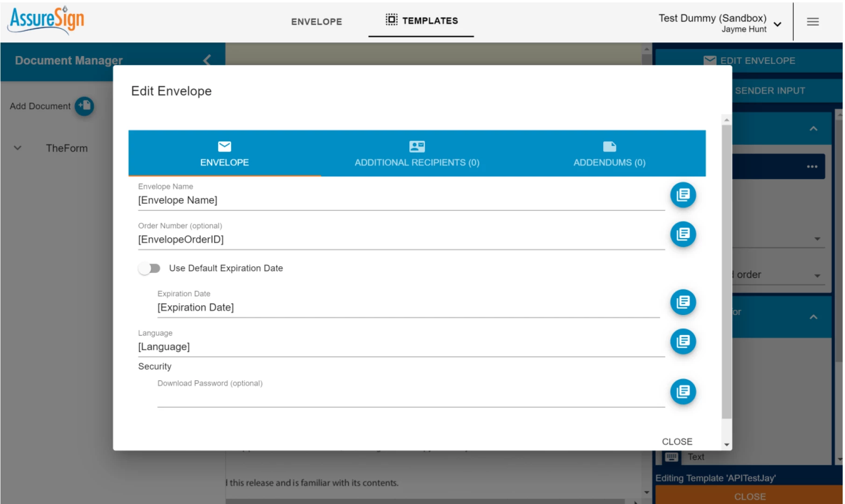Click the keyboard Text field icon
845x504 pixels.
pos(671,457)
